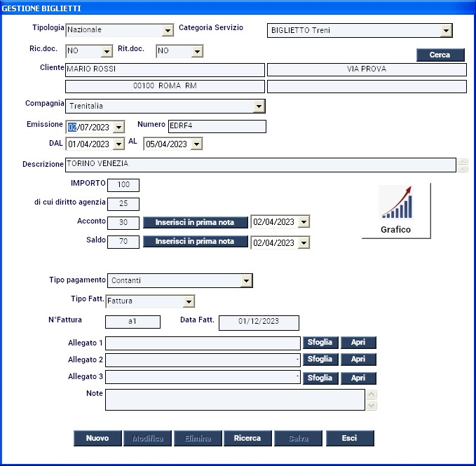
Task: Click the Note scrollbar up arrow
Action: point(372,394)
